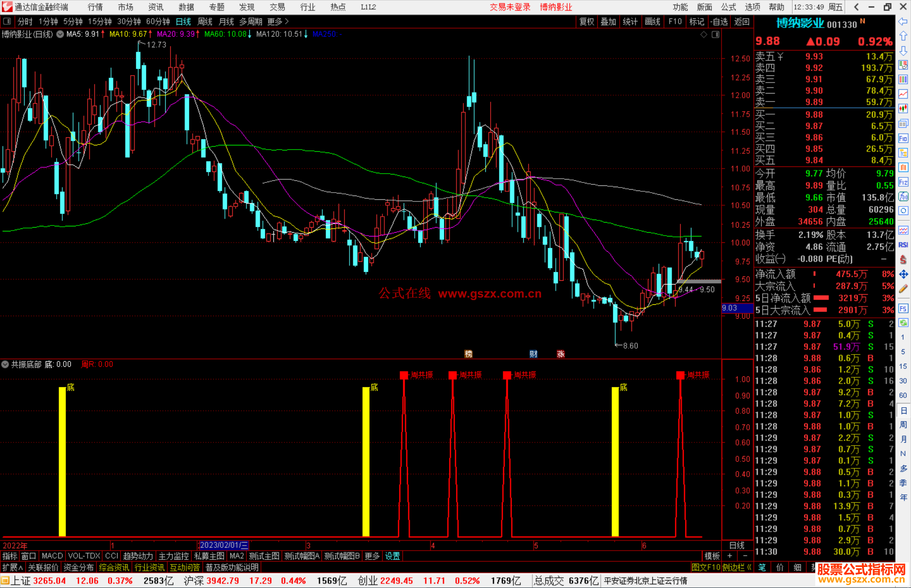
Task: Open the F10 info sidebar icon
Action: 903,138
